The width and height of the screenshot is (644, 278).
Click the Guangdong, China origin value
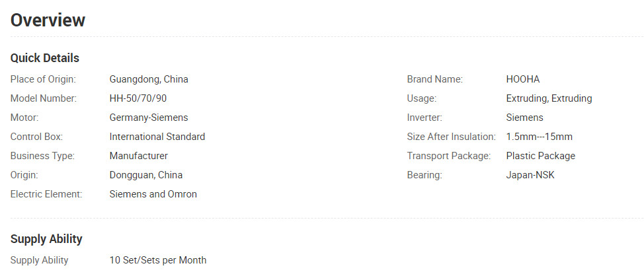[x=149, y=79]
